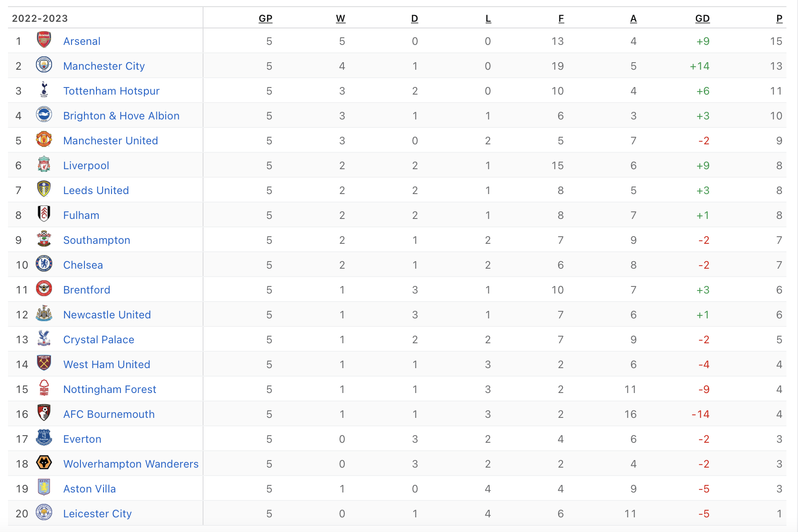Click the Crystal Palace eagle crest
798x532 pixels.
pyautogui.click(x=44, y=339)
